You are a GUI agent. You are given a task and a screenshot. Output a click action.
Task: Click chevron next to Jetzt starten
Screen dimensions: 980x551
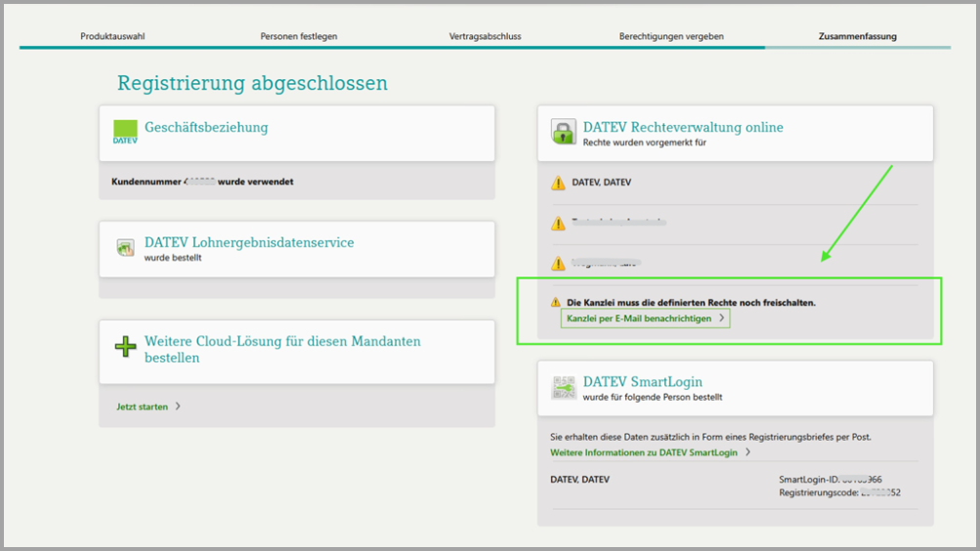[178, 406]
